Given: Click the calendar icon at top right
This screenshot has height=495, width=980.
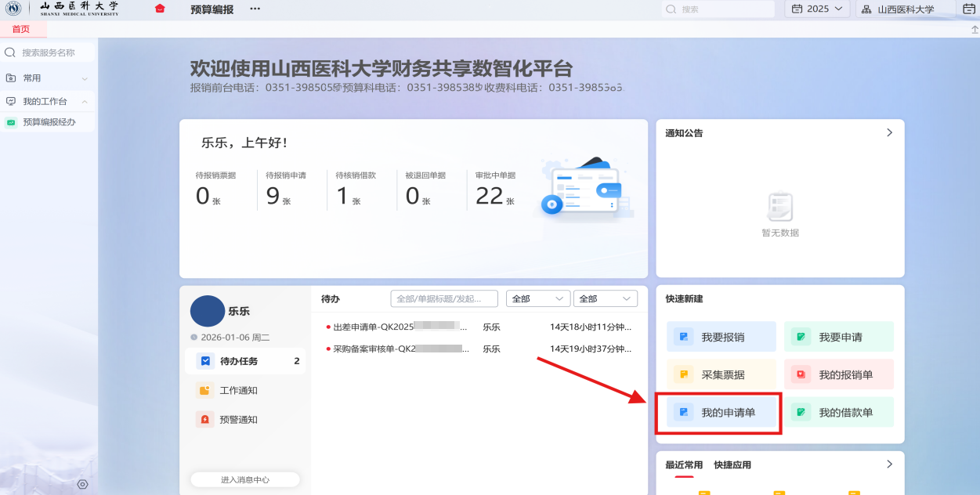Looking at the screenshot, I should coord(969,9).
